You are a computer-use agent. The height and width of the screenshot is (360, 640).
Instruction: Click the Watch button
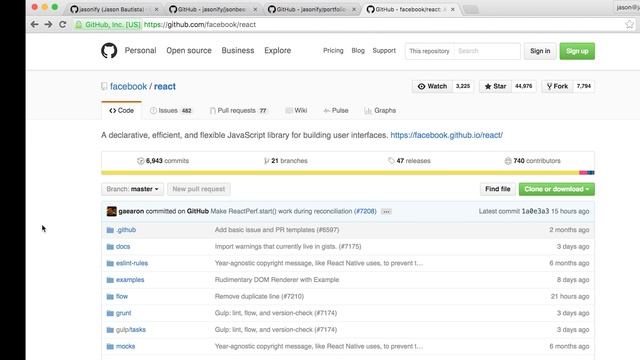pyautogui.click(x=433, y=86)
